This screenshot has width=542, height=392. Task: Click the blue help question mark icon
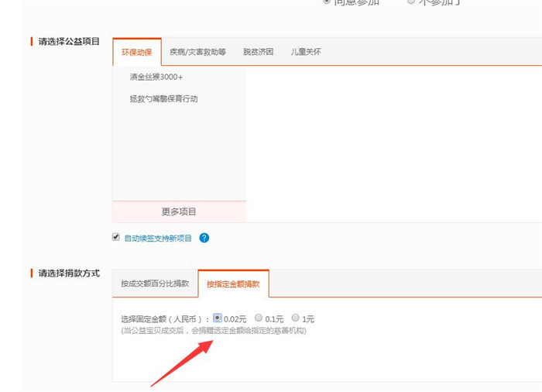204,238
